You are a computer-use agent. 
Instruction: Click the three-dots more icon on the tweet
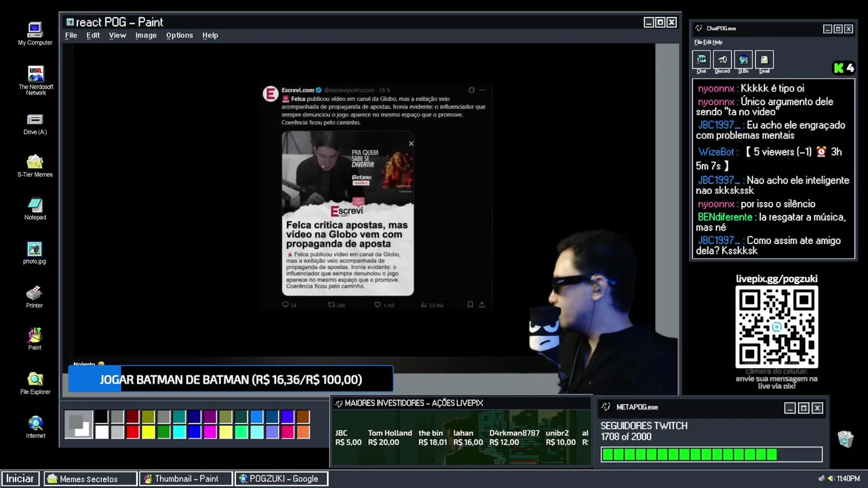(x=482, y=89)
